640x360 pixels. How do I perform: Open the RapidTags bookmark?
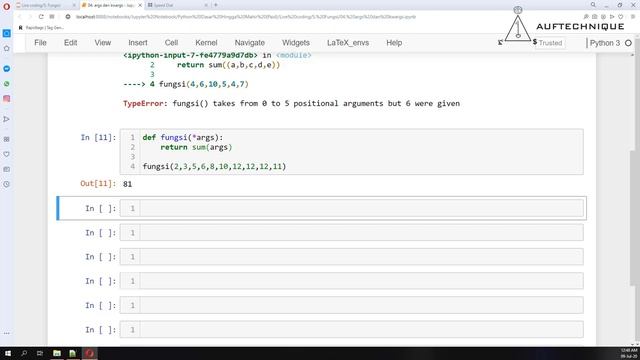[41, 28]
